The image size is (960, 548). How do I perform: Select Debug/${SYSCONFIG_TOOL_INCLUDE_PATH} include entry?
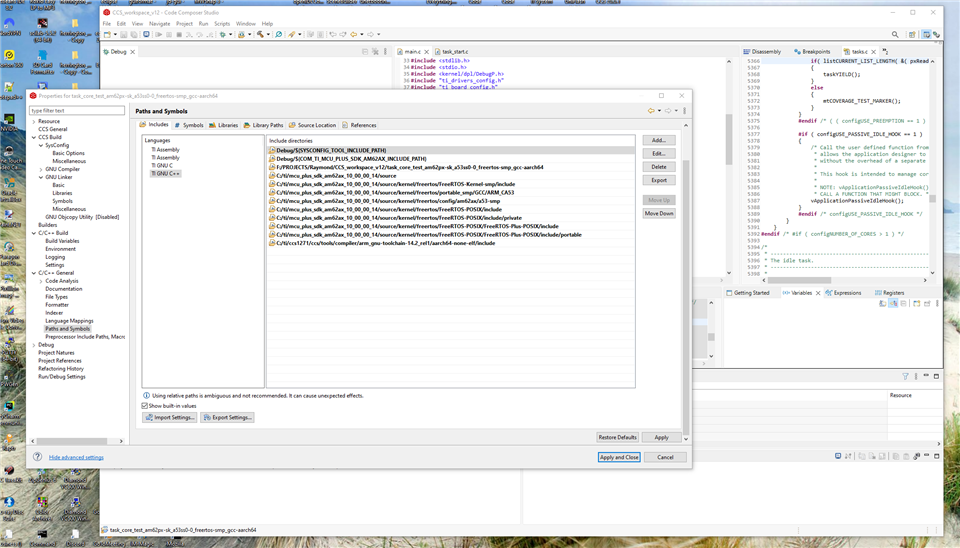tap(452, 150)
